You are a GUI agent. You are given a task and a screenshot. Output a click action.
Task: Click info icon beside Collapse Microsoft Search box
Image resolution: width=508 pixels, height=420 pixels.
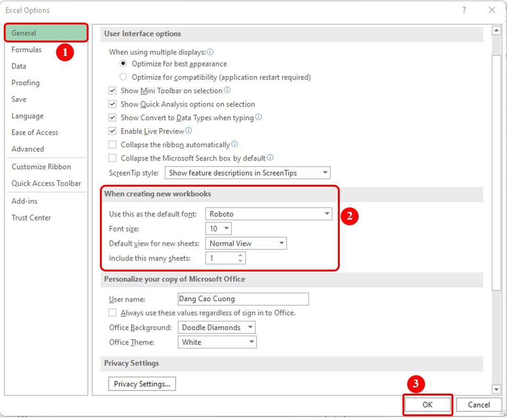tap(270, 157)
